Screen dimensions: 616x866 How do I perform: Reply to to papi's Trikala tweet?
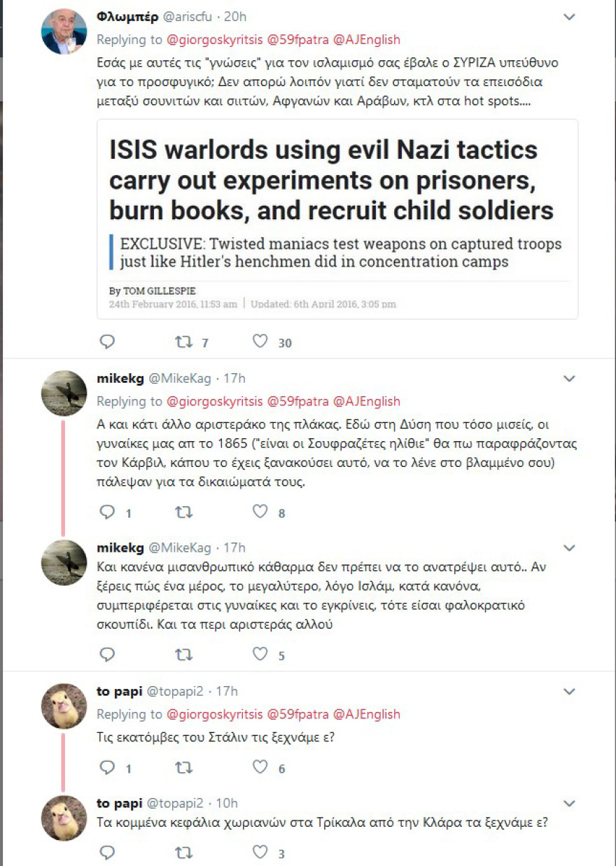pos(107,853)
